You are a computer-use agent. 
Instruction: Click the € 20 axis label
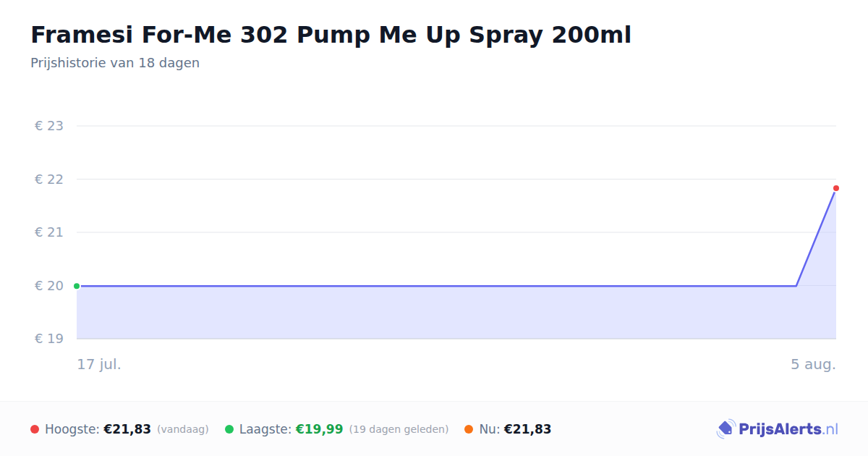coord(49,286)
